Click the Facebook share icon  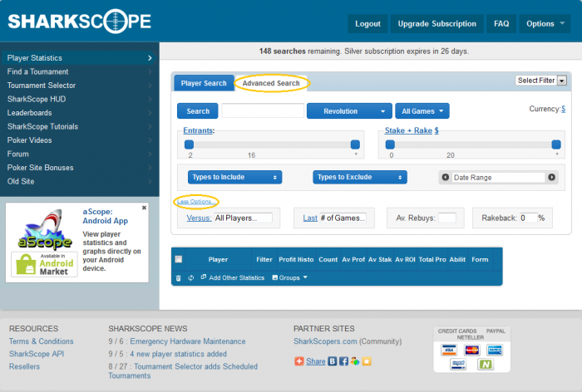(x=343, y=361)
